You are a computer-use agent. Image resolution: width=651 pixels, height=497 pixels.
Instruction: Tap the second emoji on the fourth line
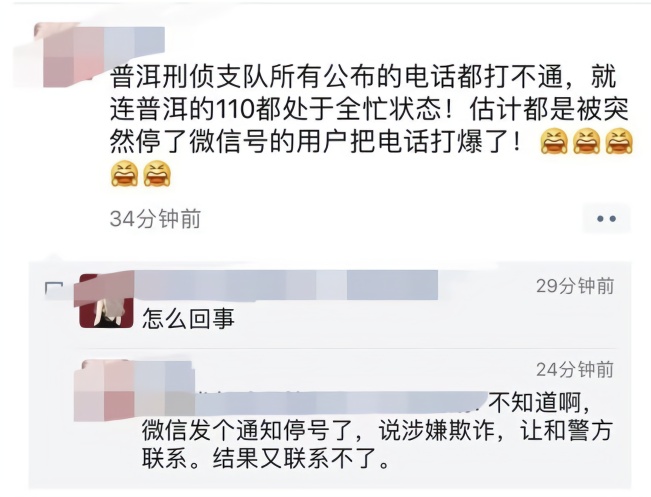click(x=157, y=174)
